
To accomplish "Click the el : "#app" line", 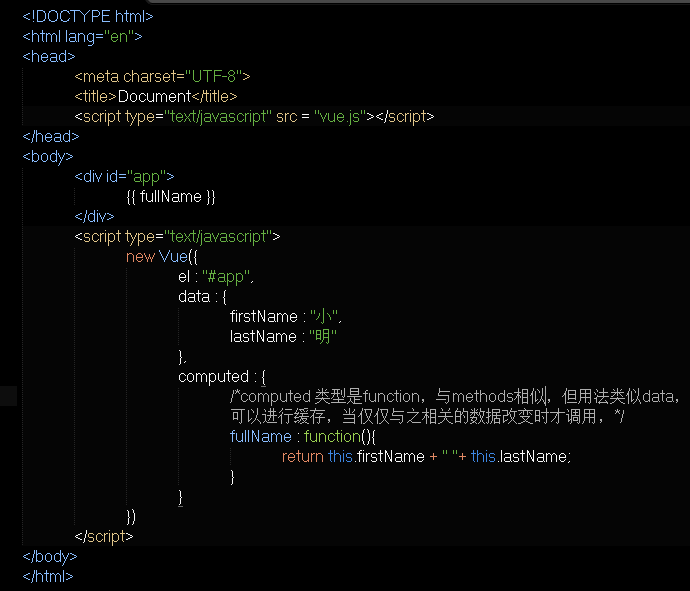I will point(216,277).
